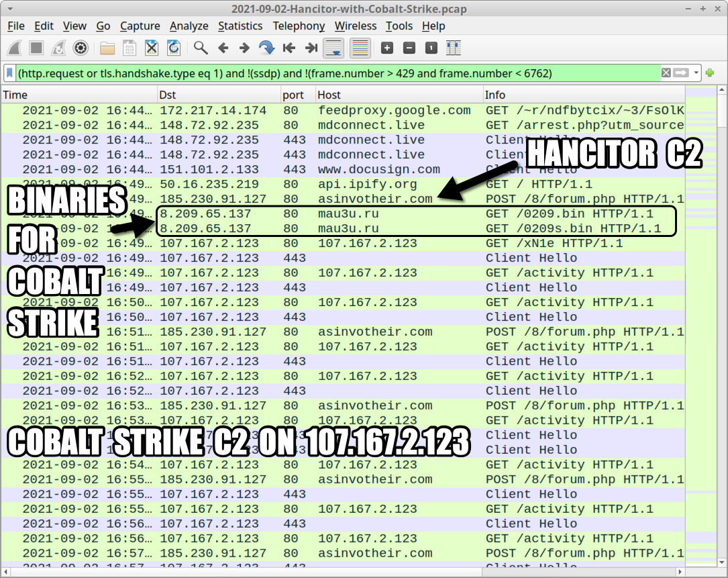Open the Wireless menu
The image size is (728, 578).
tap(355, 26)
